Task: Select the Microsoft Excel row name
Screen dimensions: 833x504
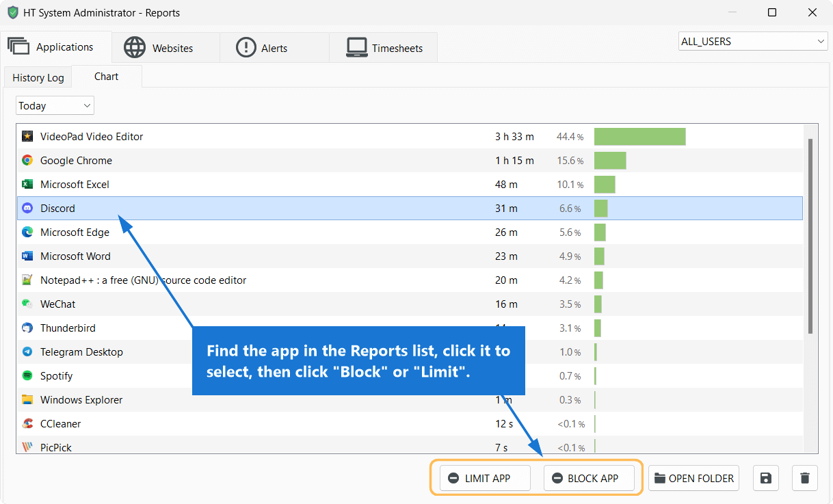Action: point(75,185)
